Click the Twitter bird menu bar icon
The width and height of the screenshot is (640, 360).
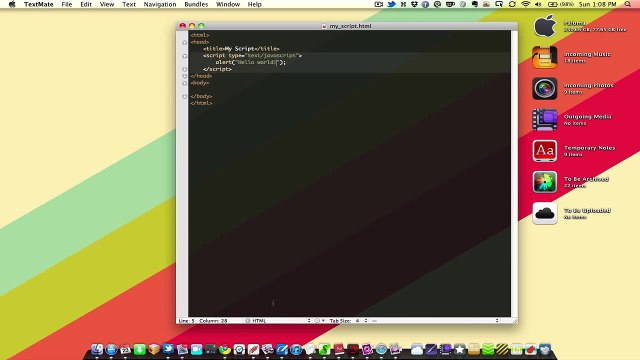click(x=391, y=4)
